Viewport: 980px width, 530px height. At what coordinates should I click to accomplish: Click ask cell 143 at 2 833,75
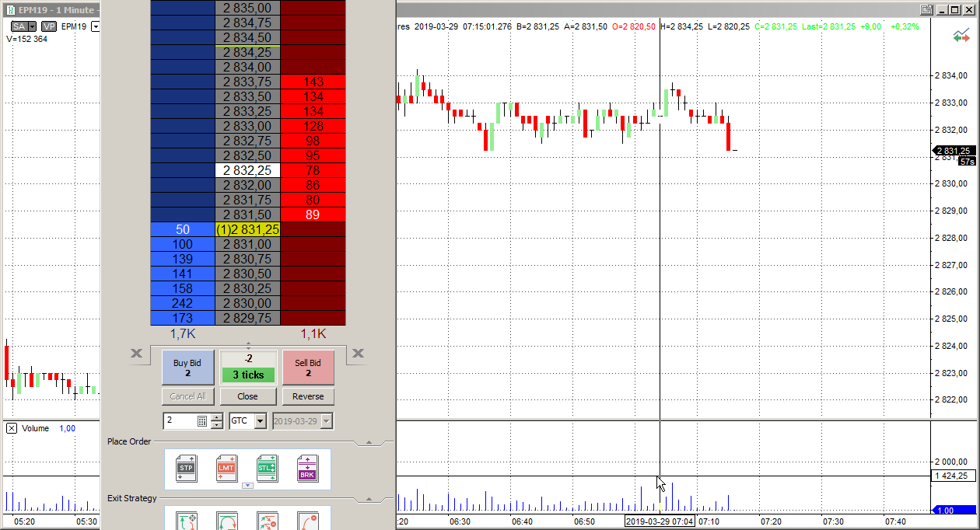(313, 82)
